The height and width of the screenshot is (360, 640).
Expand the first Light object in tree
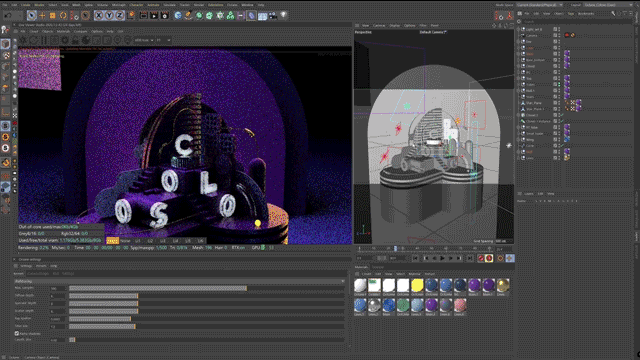pyautogui.click(x=519, y=29)
